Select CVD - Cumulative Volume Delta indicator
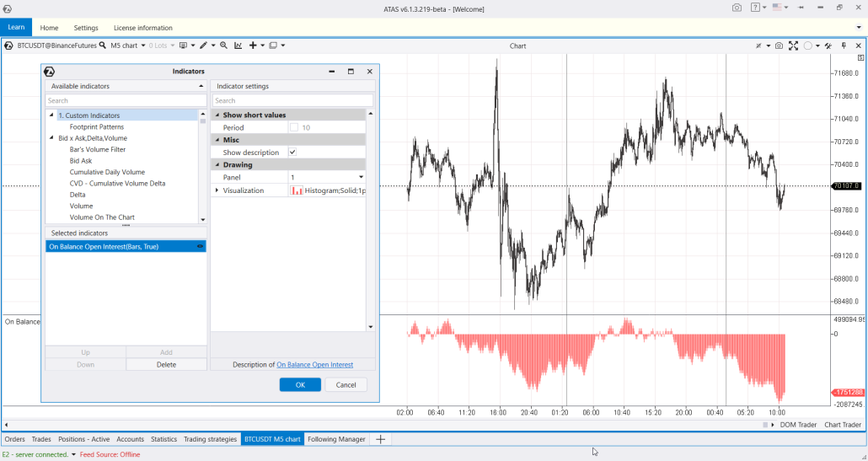 point(117,183)
